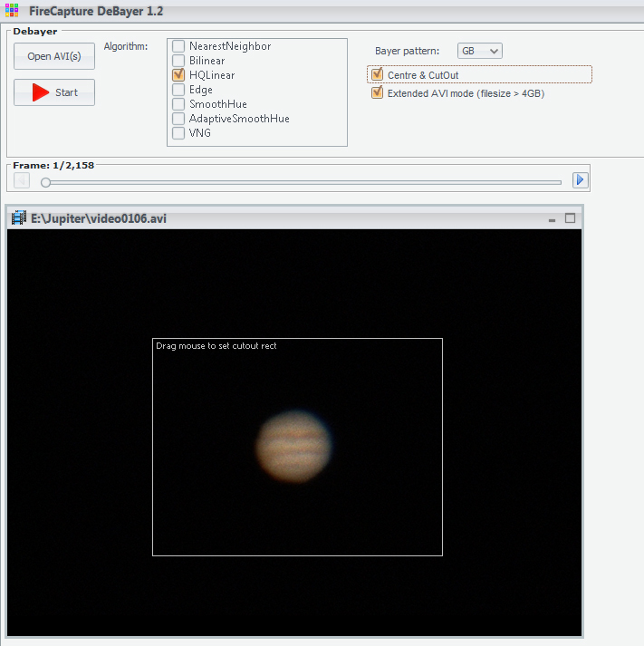
Task: Check the AdaptiveSmoothHue algorithm
Action: [x=178, y=119]
